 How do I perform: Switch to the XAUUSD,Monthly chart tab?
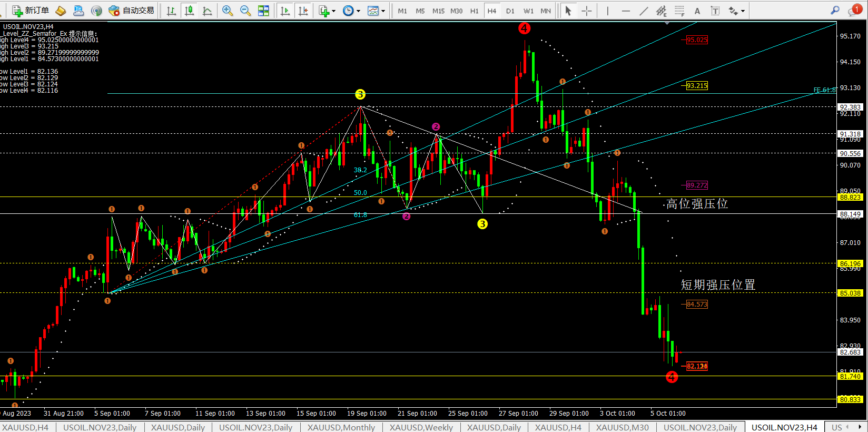tap(341, 427)
